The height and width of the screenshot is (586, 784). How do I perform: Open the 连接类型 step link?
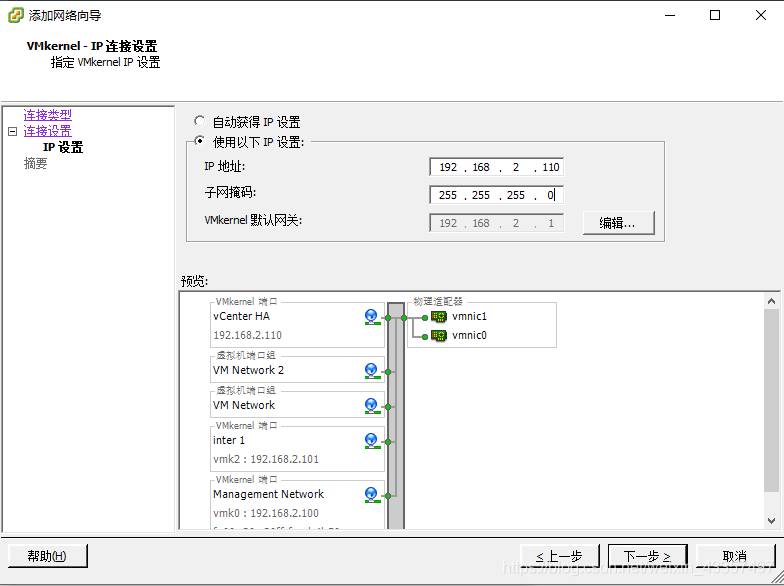point(47,115)
